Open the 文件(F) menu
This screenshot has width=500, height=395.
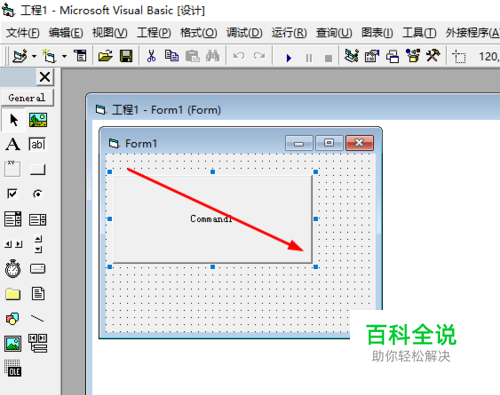click(23, 33)
